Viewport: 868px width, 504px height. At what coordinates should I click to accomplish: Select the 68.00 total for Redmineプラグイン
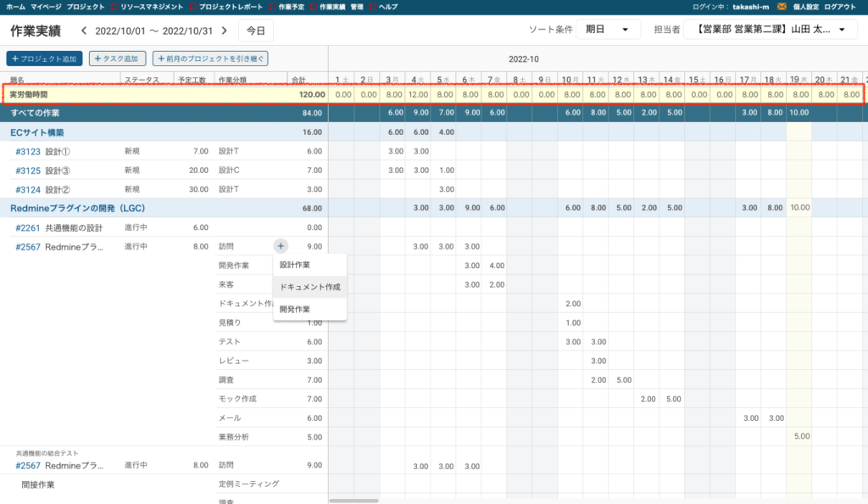(312, 208)
